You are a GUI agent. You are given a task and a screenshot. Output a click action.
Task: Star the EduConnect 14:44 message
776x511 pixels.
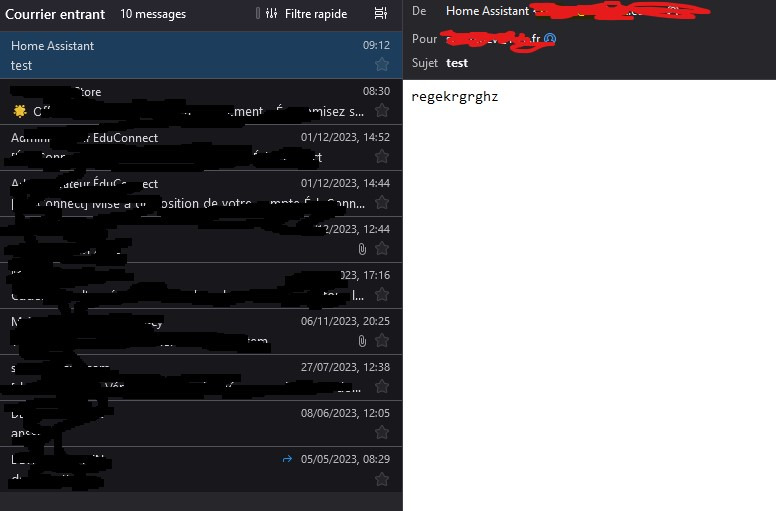pos(382,202)
